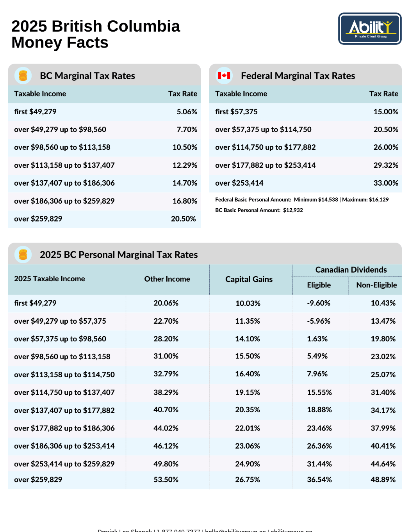Select the 48.89% non-eligible dividend rate
The height and width of the screenshot is (532, 410).
coord(383,480)
